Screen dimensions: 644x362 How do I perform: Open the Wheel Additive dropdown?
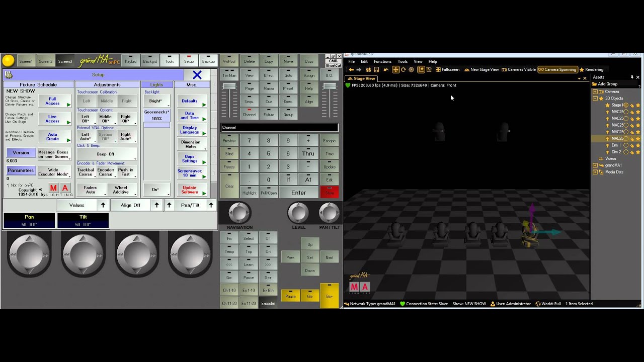click(x=121, y=190)
